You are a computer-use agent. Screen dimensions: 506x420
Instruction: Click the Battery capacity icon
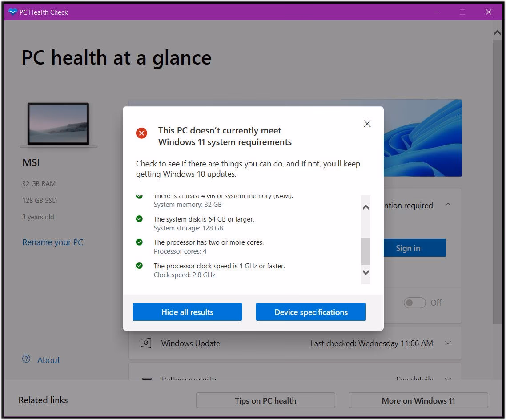tap(146, 379)
